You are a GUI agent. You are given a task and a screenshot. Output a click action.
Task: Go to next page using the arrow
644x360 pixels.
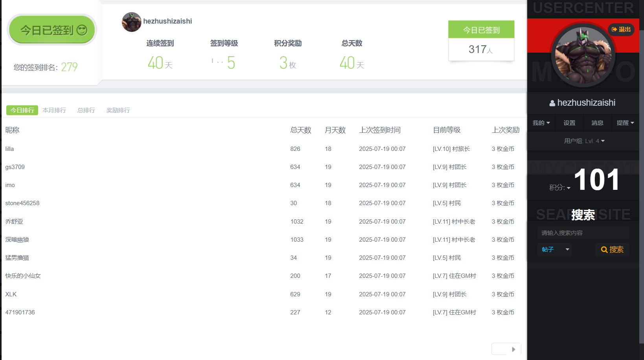pos(513,349)
